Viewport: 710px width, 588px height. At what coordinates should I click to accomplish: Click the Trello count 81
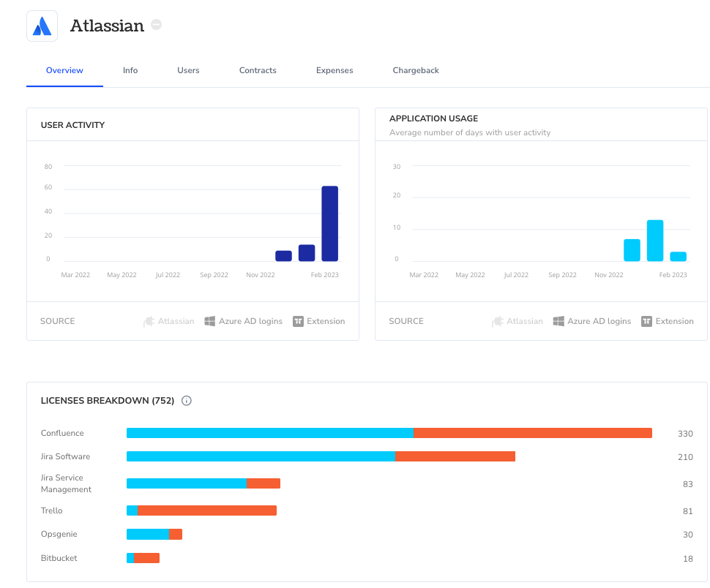pos(688,511)
